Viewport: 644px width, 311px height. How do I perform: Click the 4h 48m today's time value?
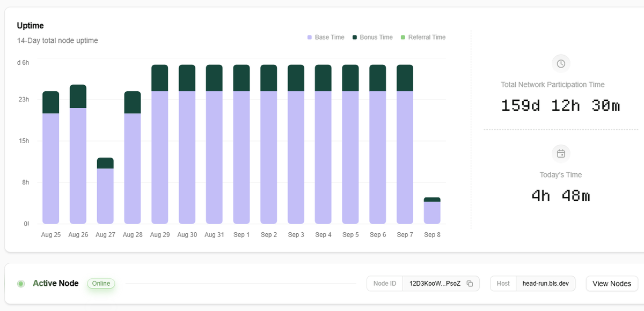click(561, 196)
